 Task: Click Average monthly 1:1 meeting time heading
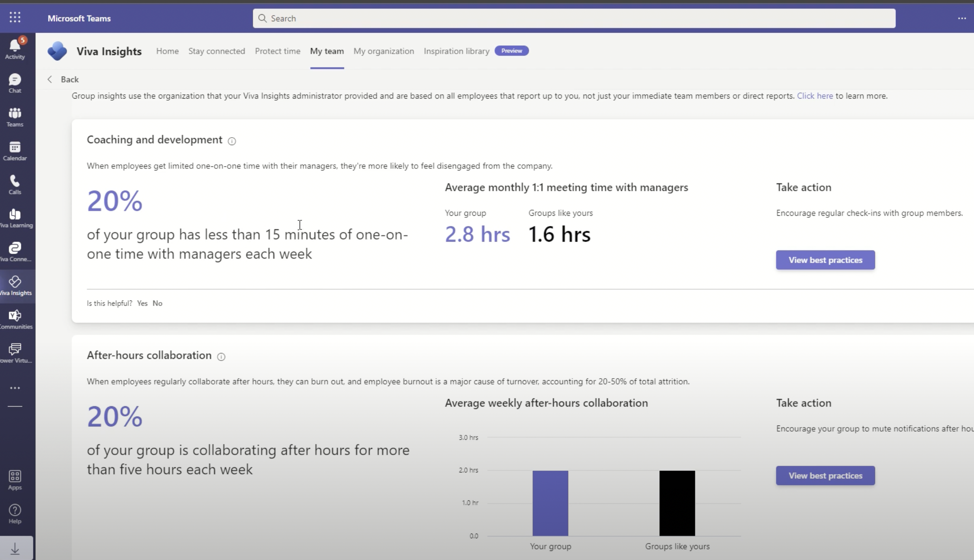pos(566,187)
